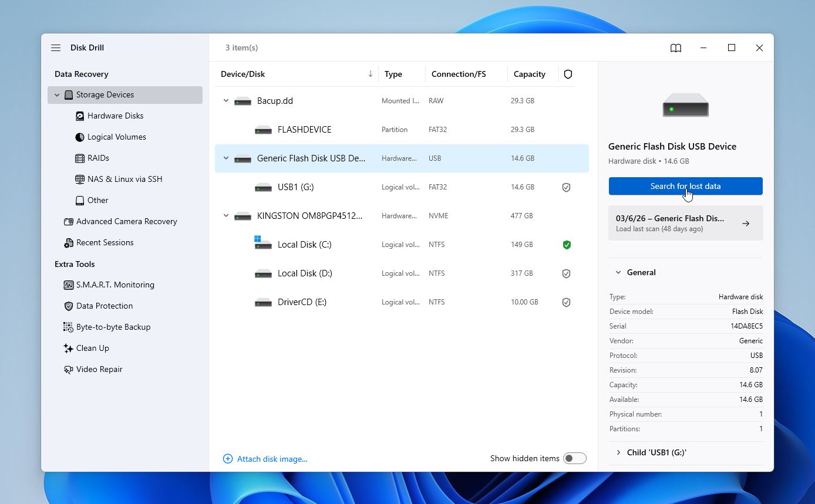Click the Storage Devices drive icon

(x=69, y=95)
